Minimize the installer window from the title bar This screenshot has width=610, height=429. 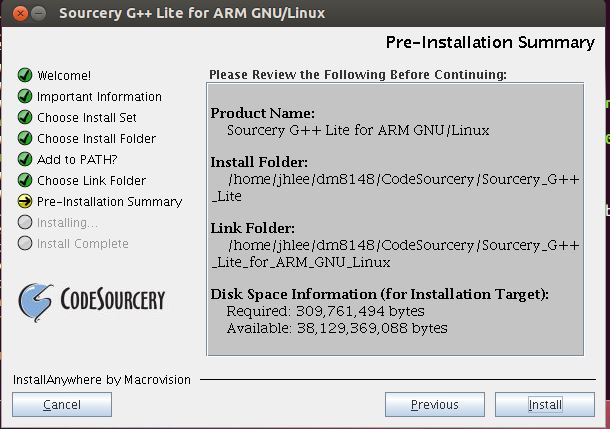click(x=36, y=14)
